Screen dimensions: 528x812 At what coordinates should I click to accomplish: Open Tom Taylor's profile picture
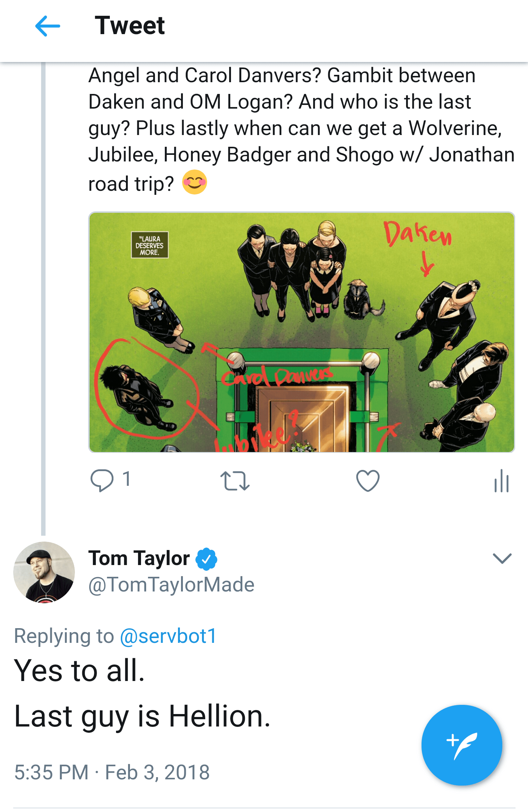44,572
